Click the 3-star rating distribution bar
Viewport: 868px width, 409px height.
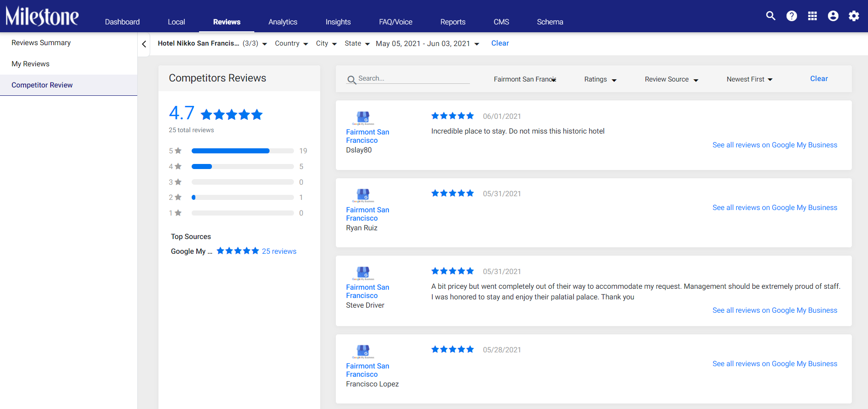click(x=243, y=182)
